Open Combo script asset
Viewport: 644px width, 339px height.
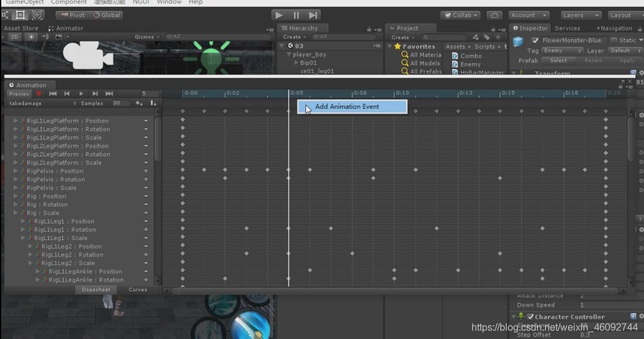(x=467, y=56)
